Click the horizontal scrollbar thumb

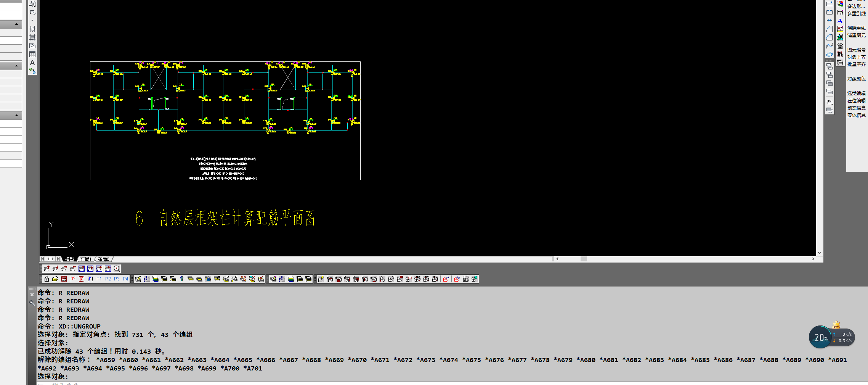[x=584, y=259]
